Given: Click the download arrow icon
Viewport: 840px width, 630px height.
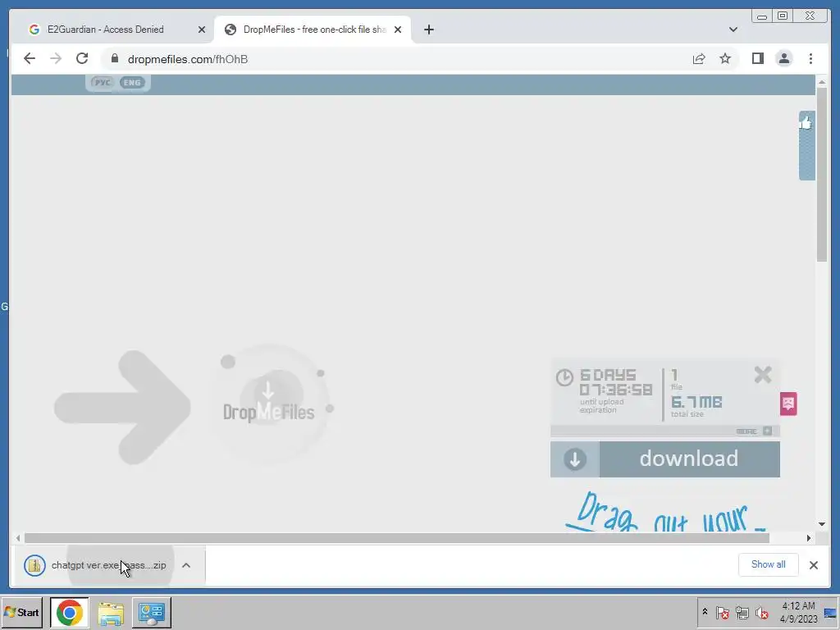Looking at the screenshot, I should coord(575,459).
